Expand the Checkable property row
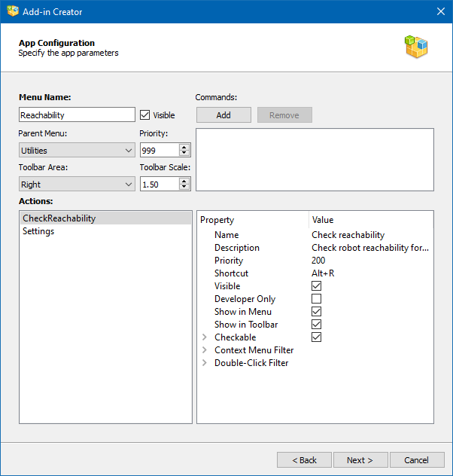Screen dimensions: 453x476 point(205,337)
